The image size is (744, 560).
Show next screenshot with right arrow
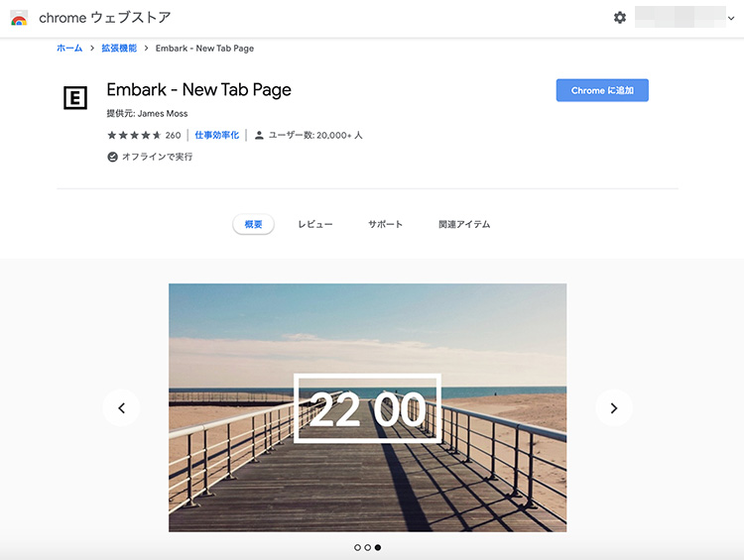coord(614,407)
